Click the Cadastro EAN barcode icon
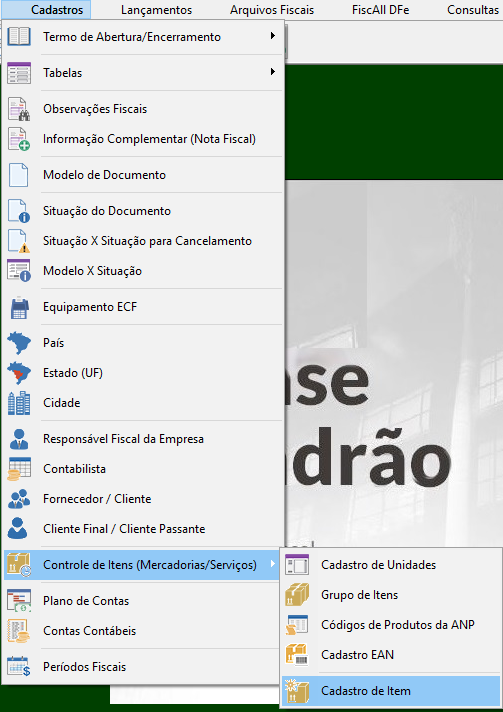 [297, 655]
